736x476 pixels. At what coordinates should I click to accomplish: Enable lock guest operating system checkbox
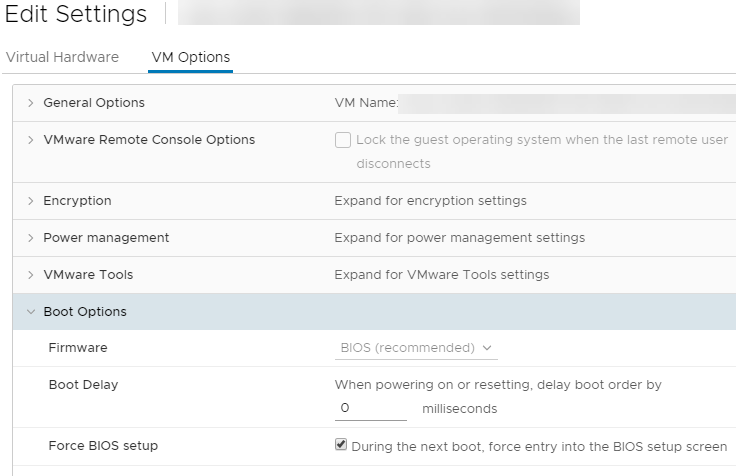coord(343,140)
